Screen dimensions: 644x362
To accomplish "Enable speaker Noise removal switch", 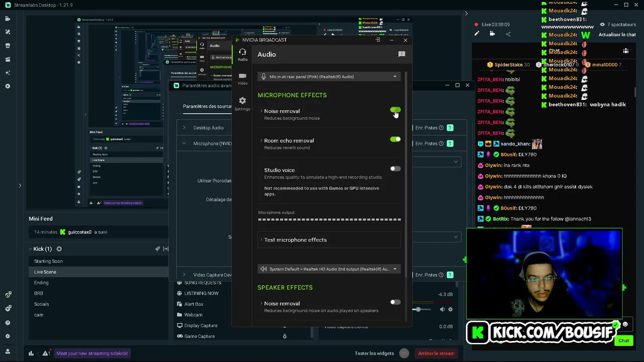I will pos(395,302).
